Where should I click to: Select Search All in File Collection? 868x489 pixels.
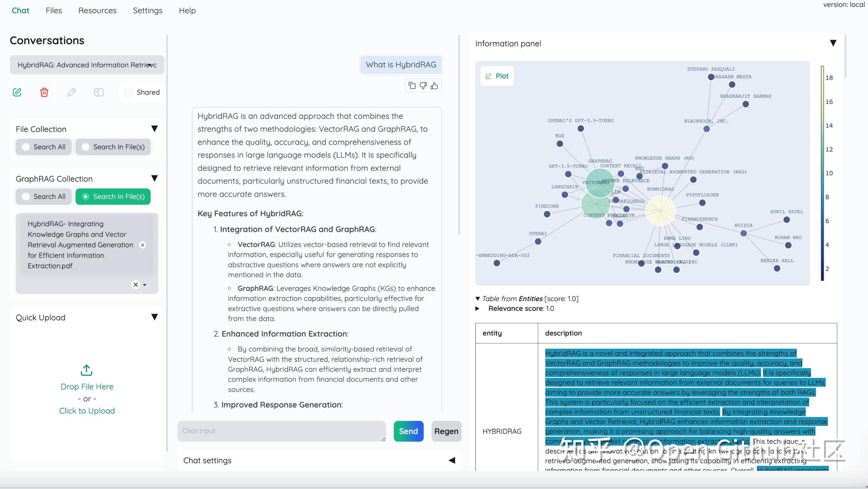pos(44,147)
